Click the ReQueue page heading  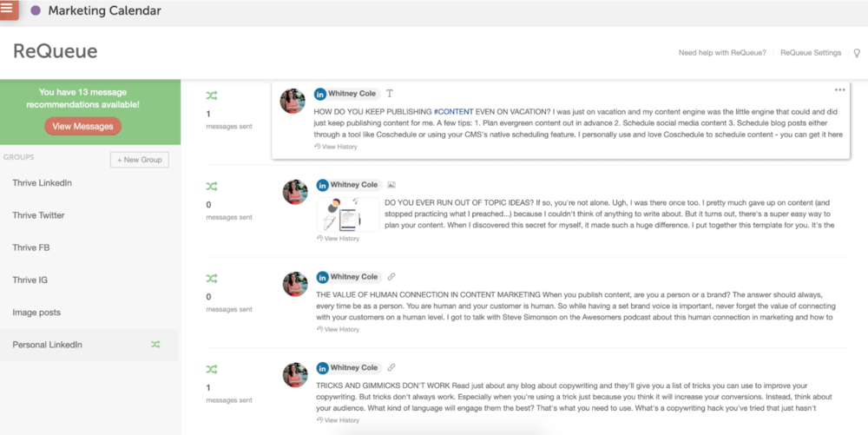pyautogui.click(x=56, y=51)
